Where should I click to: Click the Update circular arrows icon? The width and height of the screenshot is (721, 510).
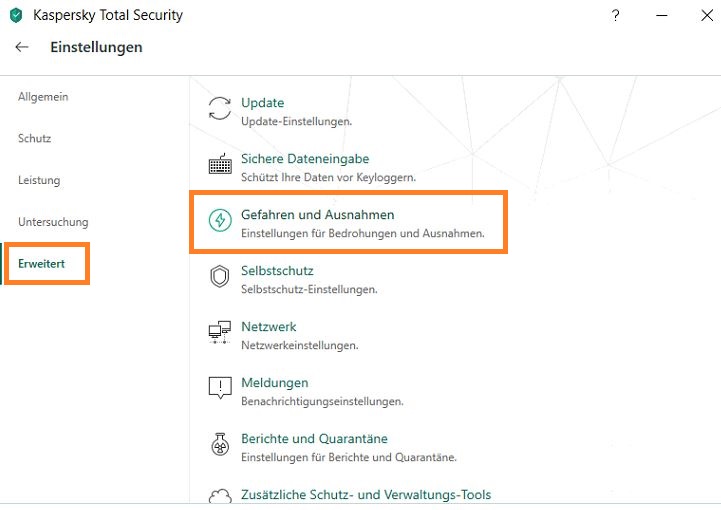(x=220, y=109)
